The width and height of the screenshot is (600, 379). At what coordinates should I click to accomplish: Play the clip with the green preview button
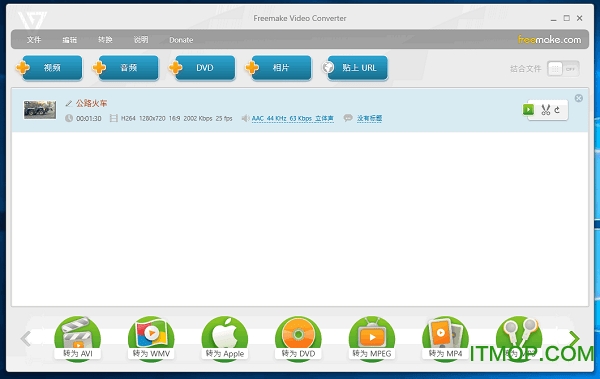coord(528,110)
